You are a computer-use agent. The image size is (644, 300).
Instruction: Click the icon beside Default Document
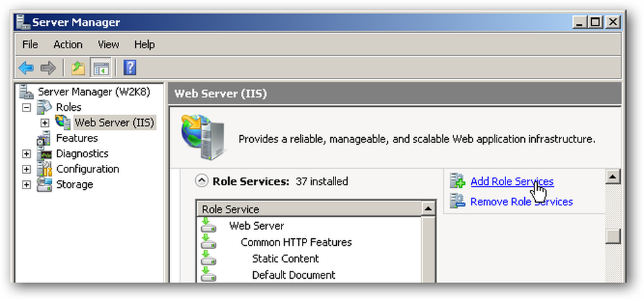[x=209, y=274]
